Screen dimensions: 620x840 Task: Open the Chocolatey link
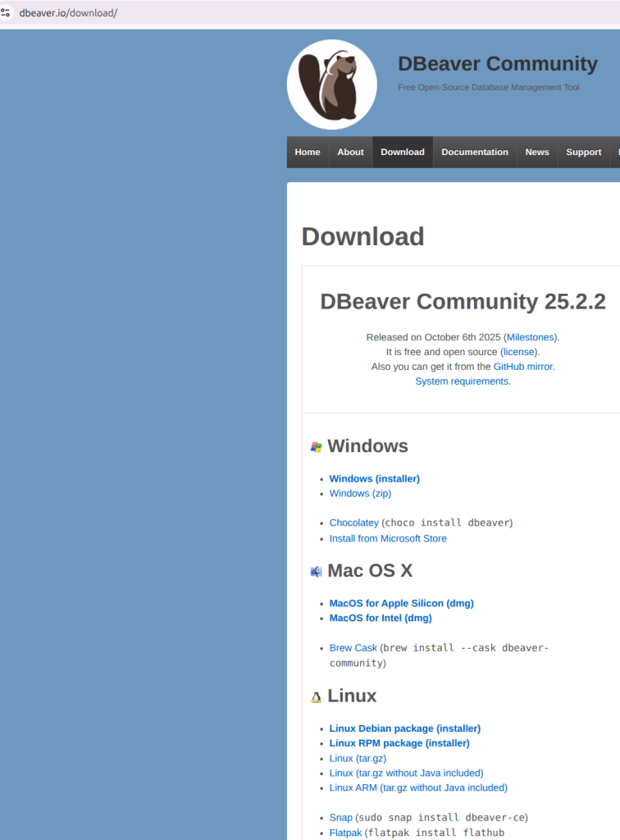(x=353, y=523)
